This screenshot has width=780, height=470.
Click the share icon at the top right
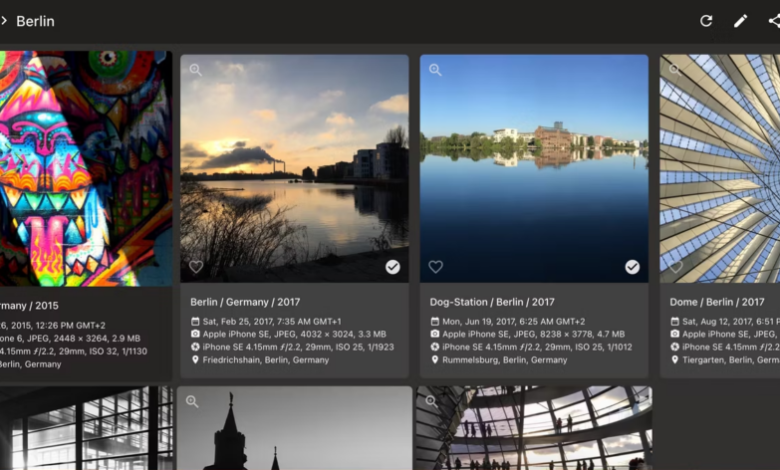coord(774,21)
